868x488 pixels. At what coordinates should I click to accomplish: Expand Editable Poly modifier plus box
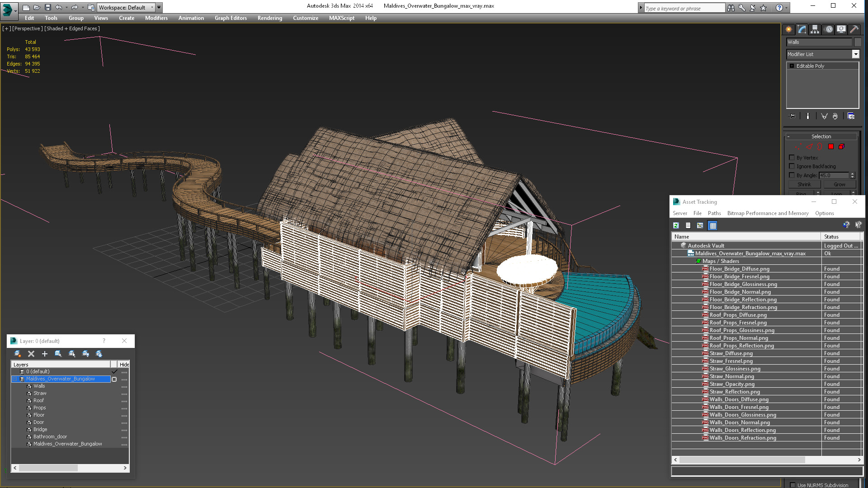792,66
